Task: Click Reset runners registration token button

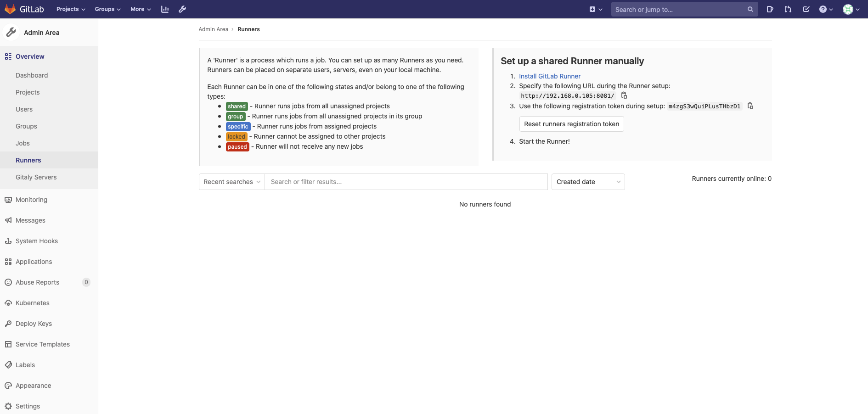Action: 572,124
